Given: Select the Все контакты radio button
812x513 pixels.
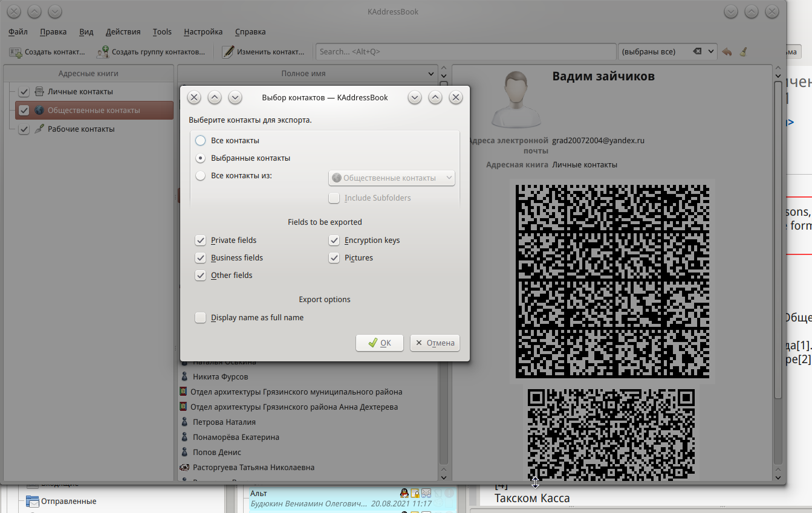Looking at the screenshot, I should point(201,140).
